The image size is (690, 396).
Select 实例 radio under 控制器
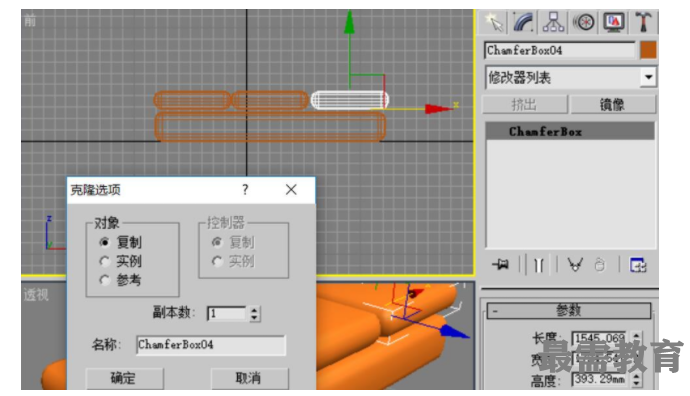217,261
